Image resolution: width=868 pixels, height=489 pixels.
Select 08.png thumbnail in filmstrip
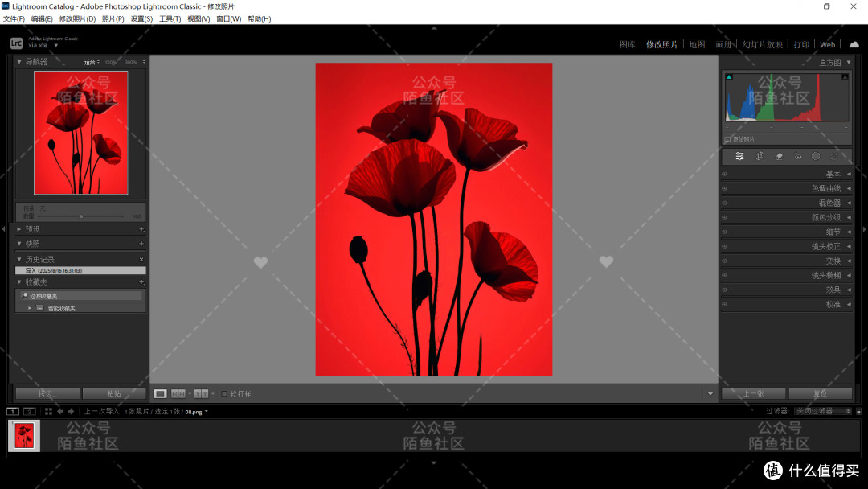pyautogui.click(x=24, y=436)
